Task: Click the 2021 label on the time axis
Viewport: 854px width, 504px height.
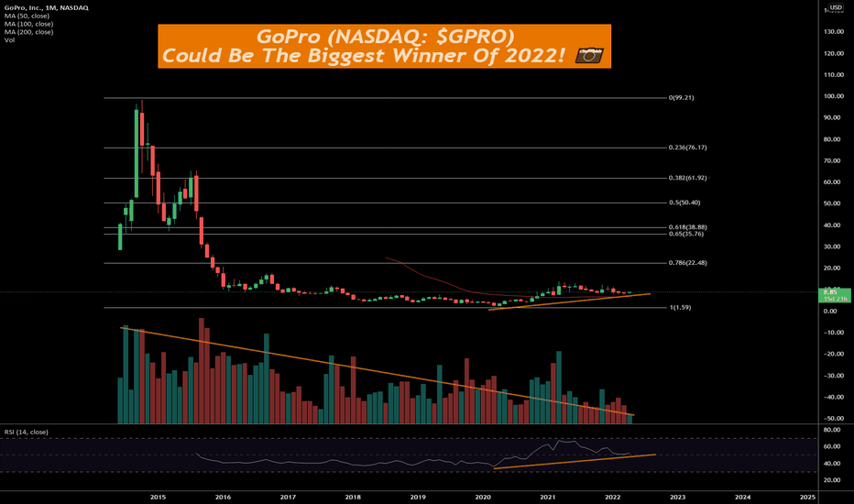Action: tap(547, 497)
